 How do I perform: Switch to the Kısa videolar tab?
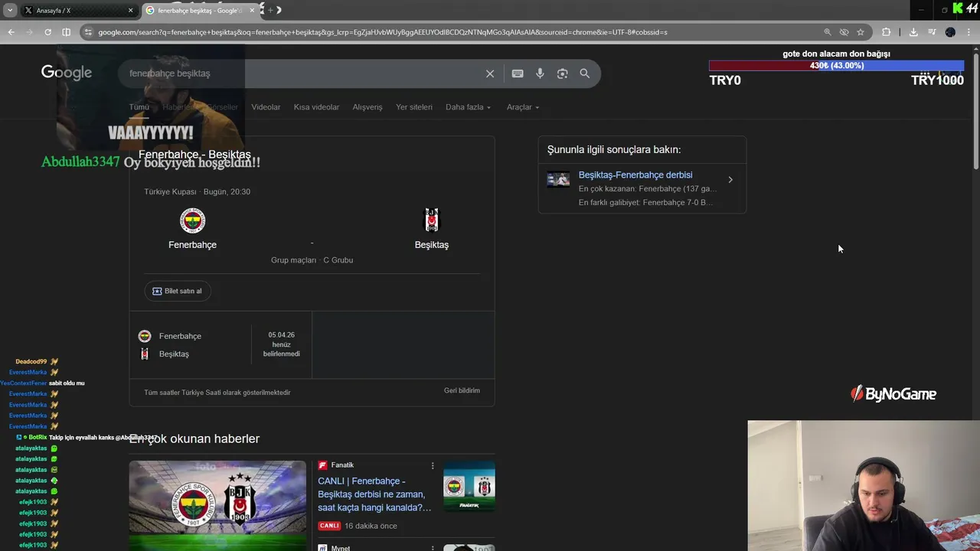[316, 107]
